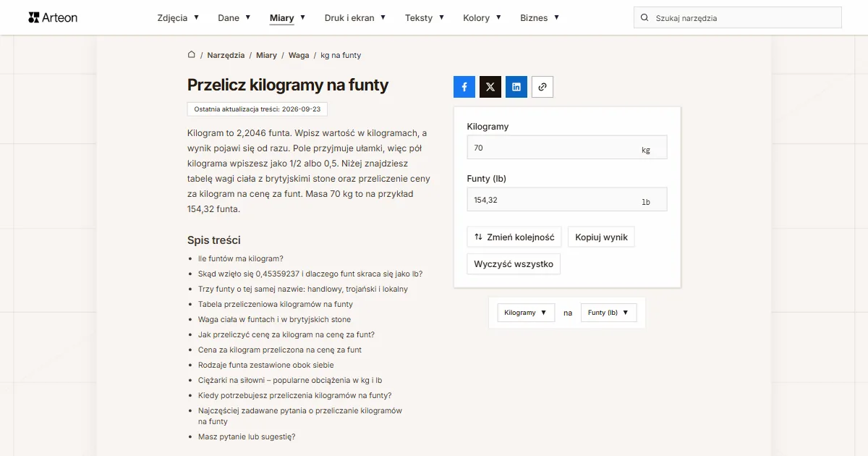Jump to Trzy funty o tej samej nazwie
This screenshot has height=456, width=868.
coord(303,289)
